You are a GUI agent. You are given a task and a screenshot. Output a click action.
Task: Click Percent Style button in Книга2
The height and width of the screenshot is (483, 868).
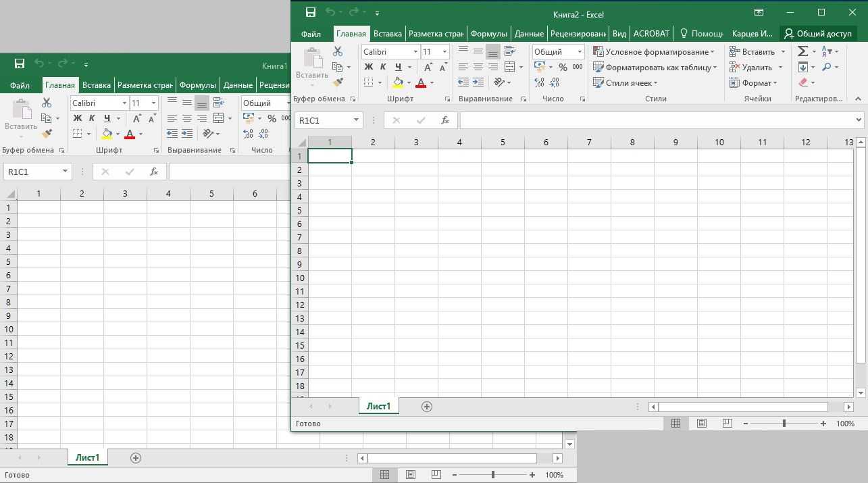point(562,67)
